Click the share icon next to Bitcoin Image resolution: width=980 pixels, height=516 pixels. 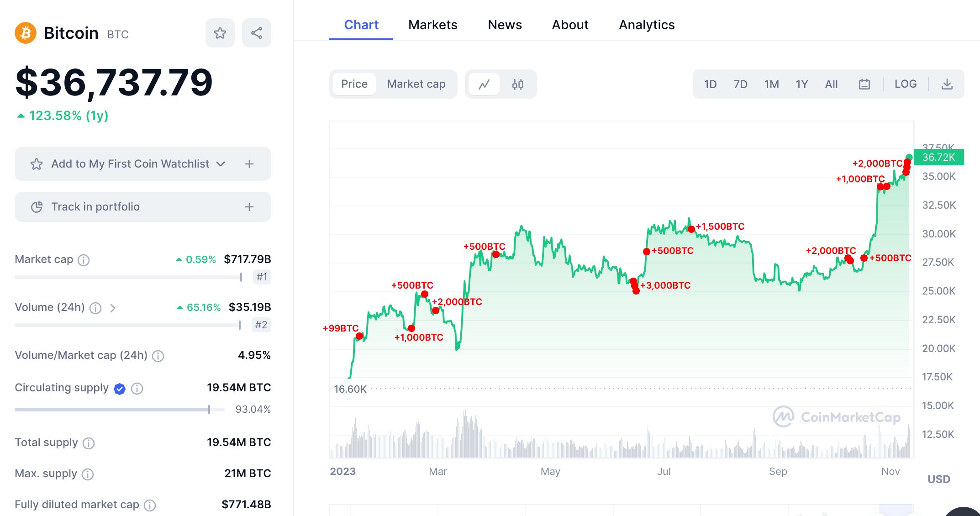(x=256, y=33)
